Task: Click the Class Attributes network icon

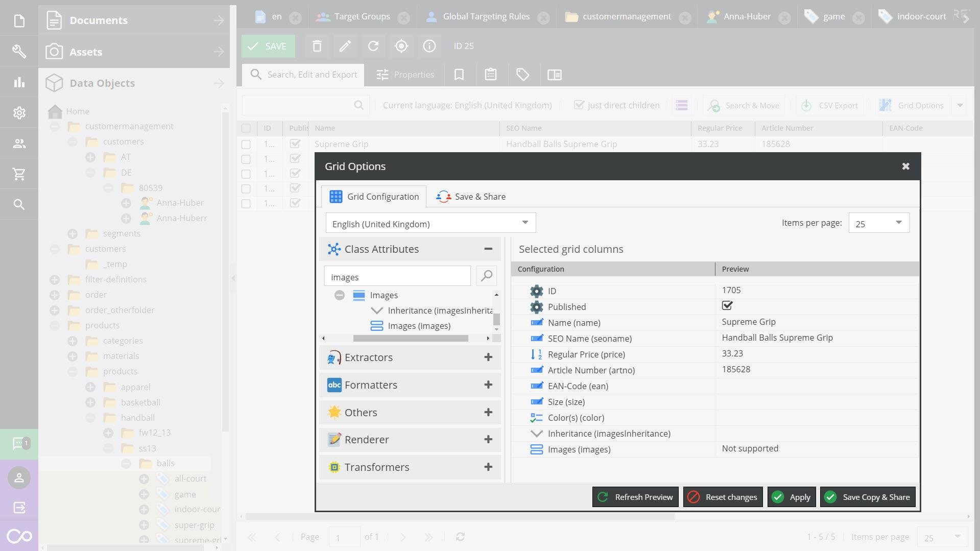Action: click(x=334, y=249)
